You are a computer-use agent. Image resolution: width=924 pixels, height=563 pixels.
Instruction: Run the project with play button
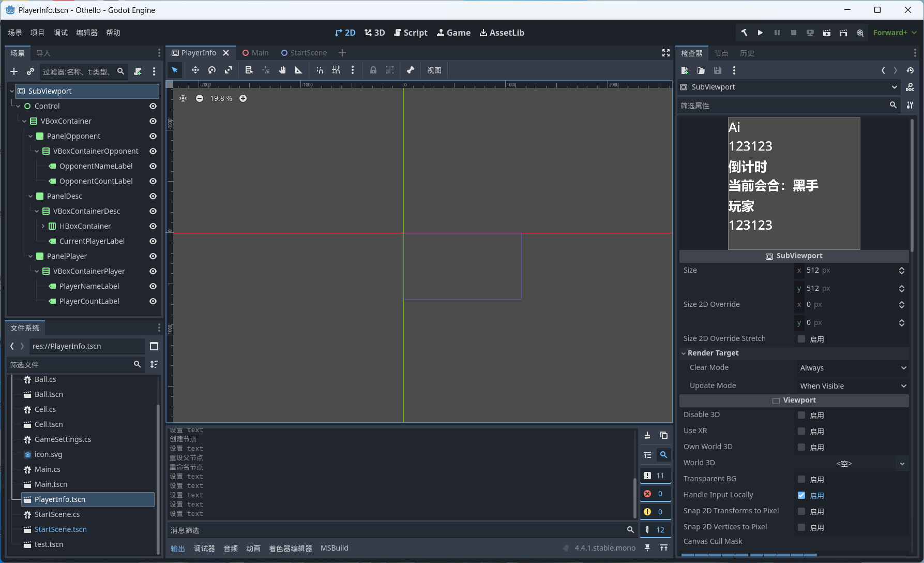(x=760, y=33)
